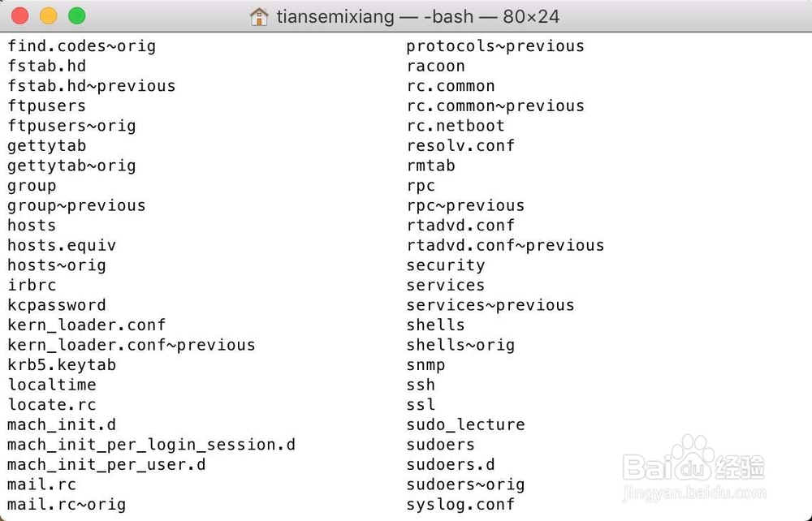Click the green zoom window button
Screen dimensions: 812x521
76,16
